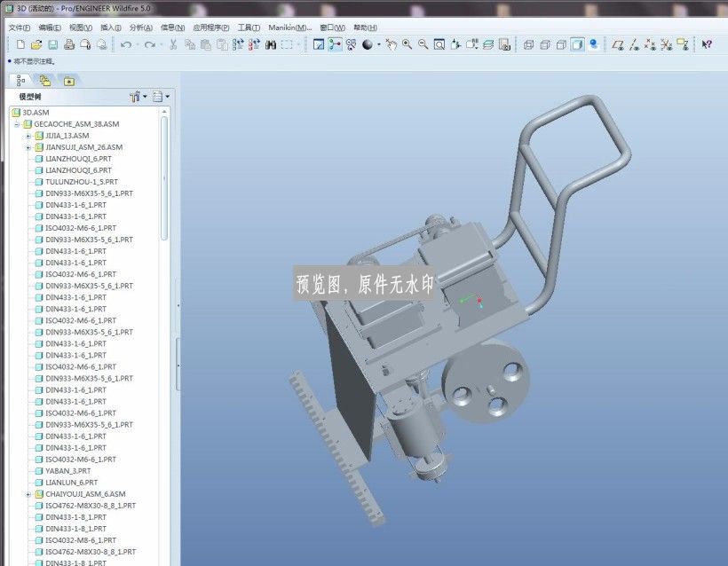Toggle spin center display
Screen dimensions: 728x566
(335, 44)
